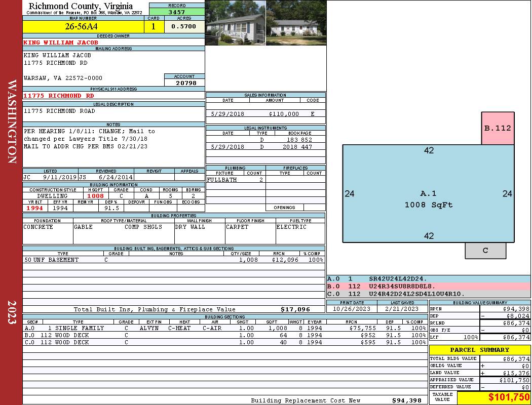The image size is (532, 405).
Task: Click sales date 5/29/2018
Action: click(x=227, y=114)
